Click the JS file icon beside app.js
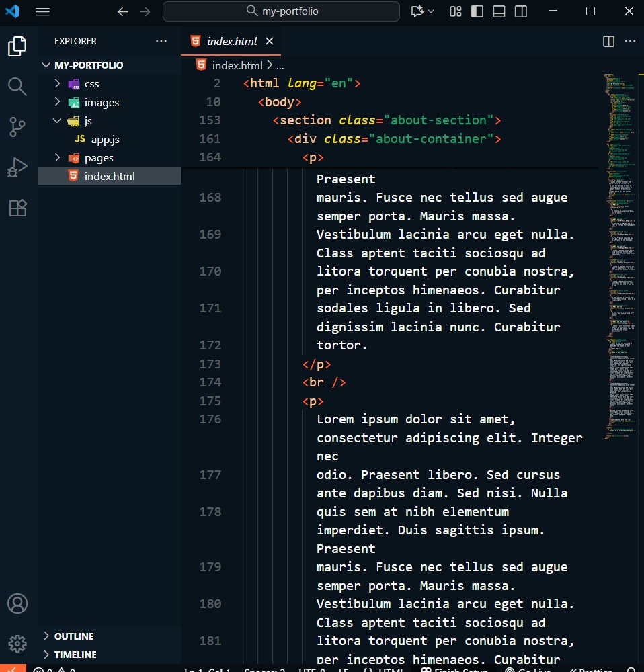644x672 pixels. coord(80,139)
